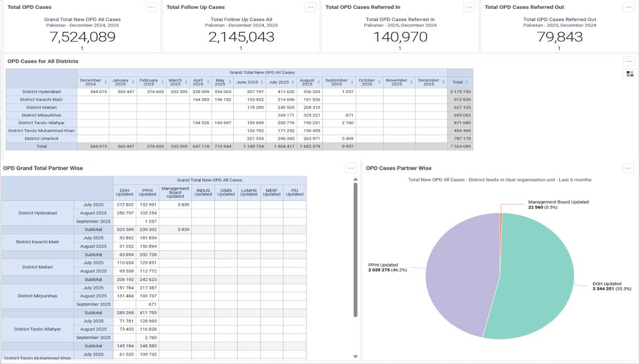Open options menu for Total OPD Cases card

[x=151, y=7]
